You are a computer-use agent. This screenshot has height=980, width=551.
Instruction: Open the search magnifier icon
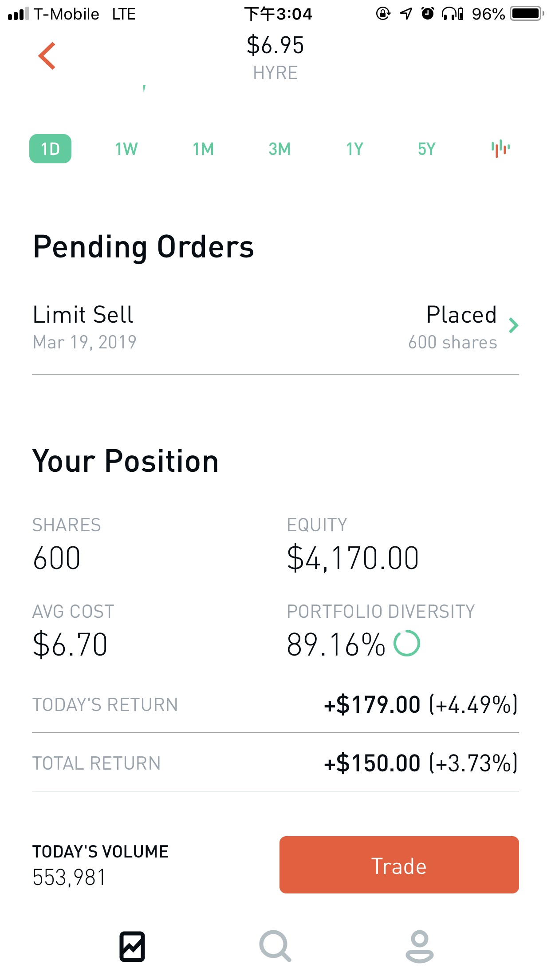(x=275, y=946)
